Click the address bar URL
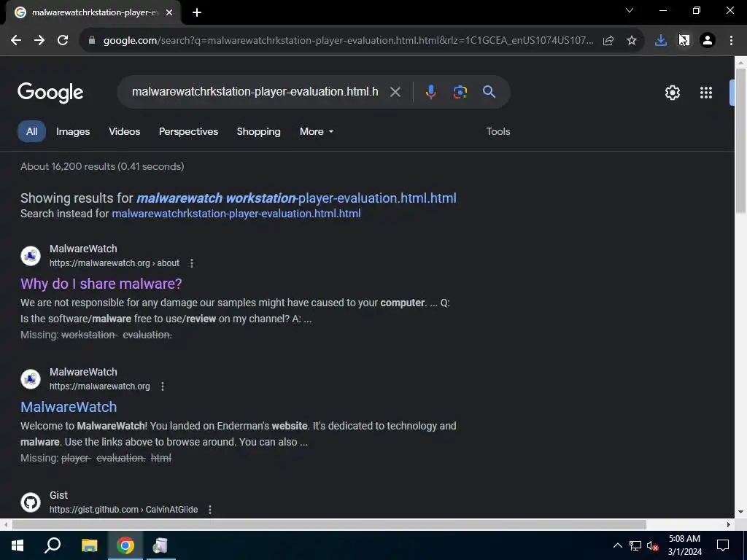This screenshot has height=560, width=747. pyautogui.click(x=348, y=41)
